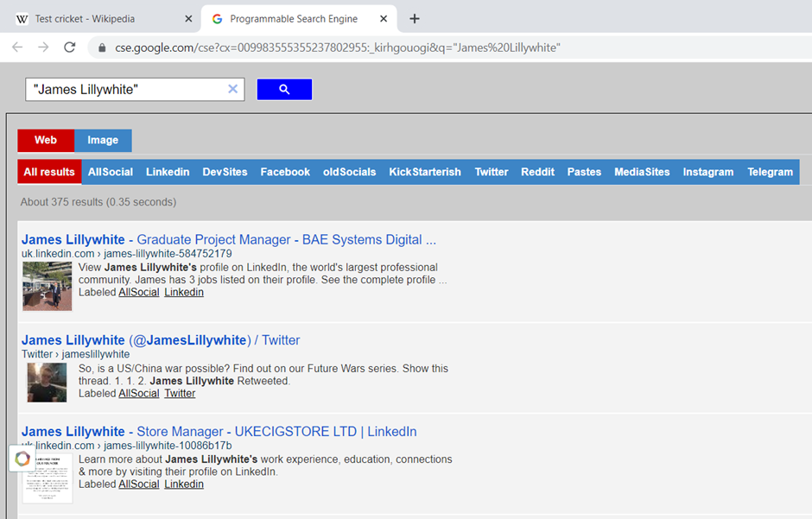Open document thumbnail of UKECIGSTORE result

pos(48,478)
